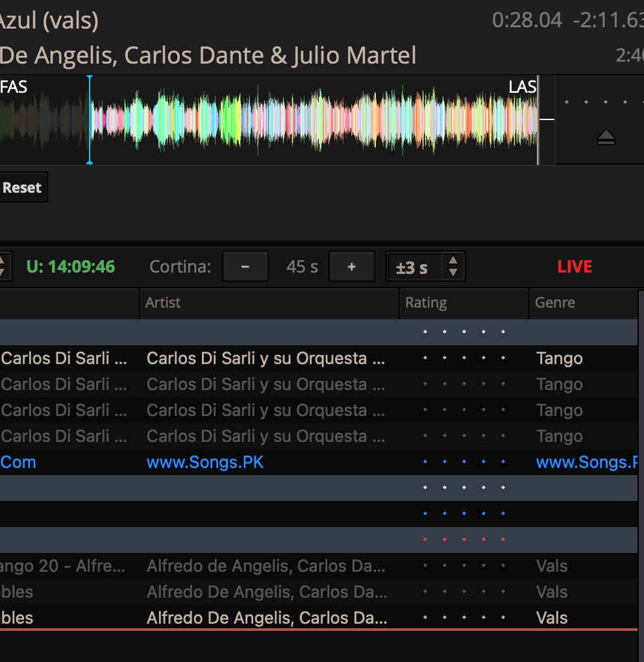Sort by the Genre column header
Viewport: 644px width, 662px height.
tap(584, 302)
